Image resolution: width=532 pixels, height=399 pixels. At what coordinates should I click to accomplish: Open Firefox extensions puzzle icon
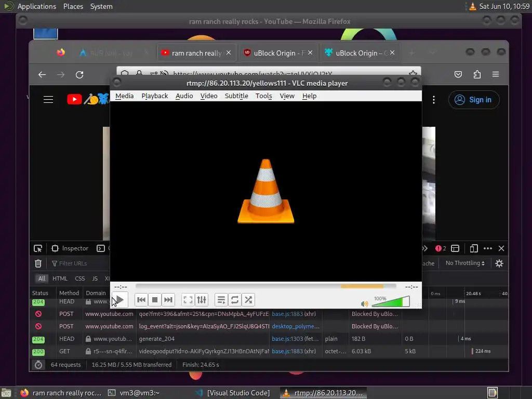(x=477, y=74)
